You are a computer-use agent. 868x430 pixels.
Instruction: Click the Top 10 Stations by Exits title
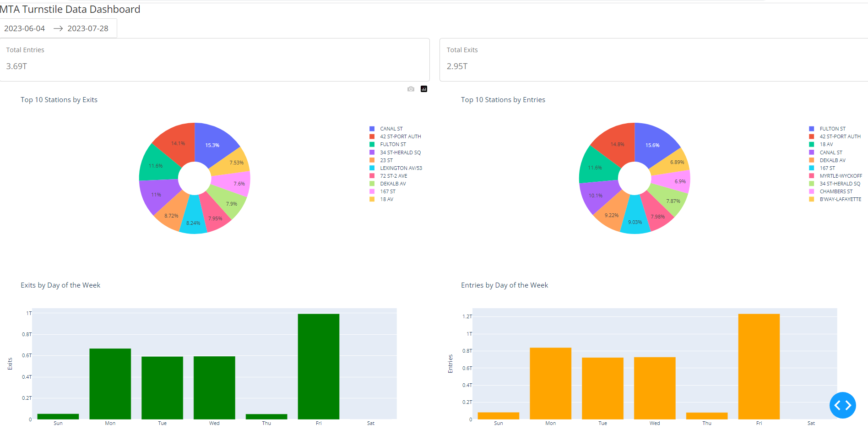pyautogui.click(x=59, y=100)
